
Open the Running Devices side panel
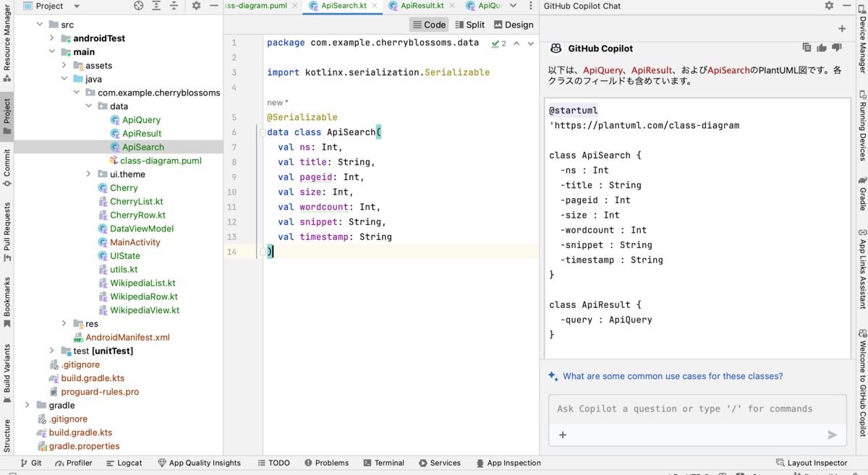click(862, 127)
